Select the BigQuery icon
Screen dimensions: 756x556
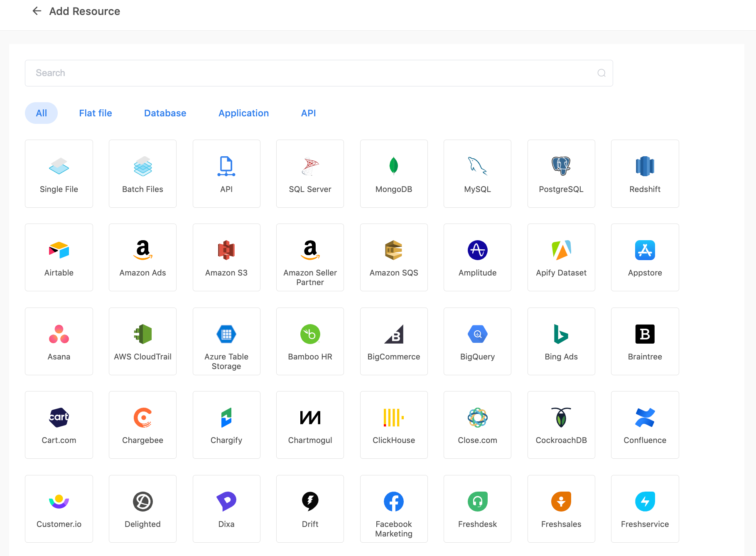pos(478,334)
